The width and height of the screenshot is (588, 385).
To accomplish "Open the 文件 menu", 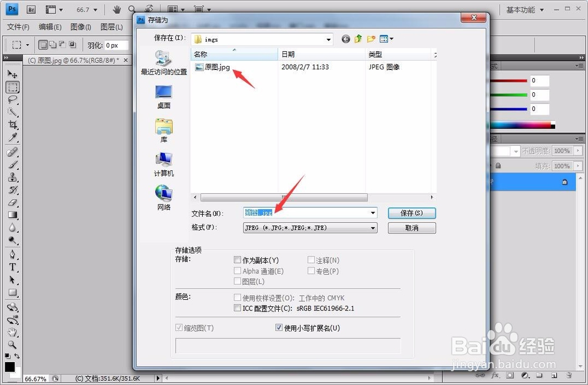I will (x=18, y=26).
